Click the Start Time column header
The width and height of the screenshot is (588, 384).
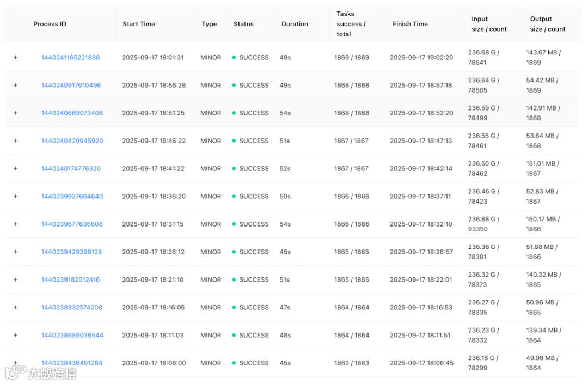pos(139,24)
